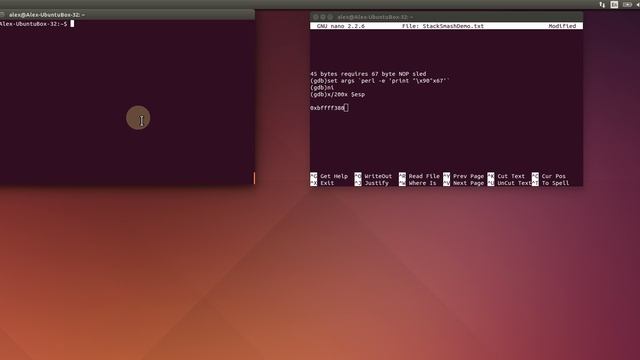Click the Cut Text shortcut in nano
This screenshot has width=640, height=360.
tap(506, 176)
